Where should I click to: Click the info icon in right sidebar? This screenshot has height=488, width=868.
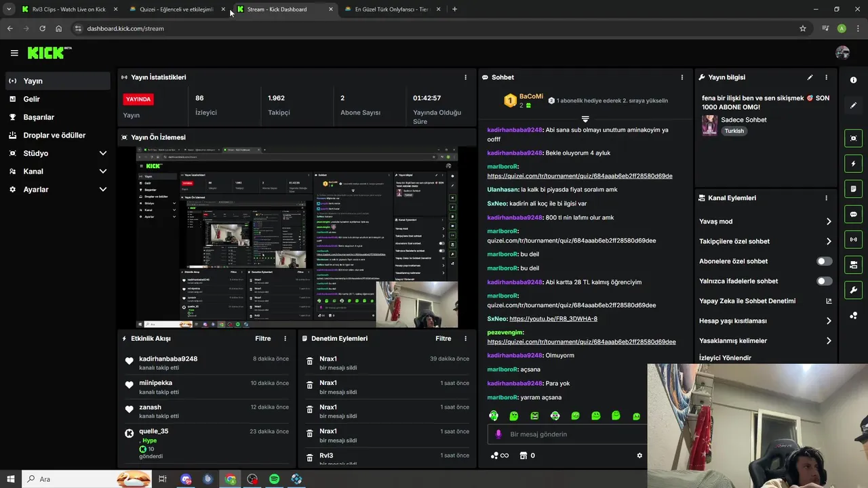(853, 80)
